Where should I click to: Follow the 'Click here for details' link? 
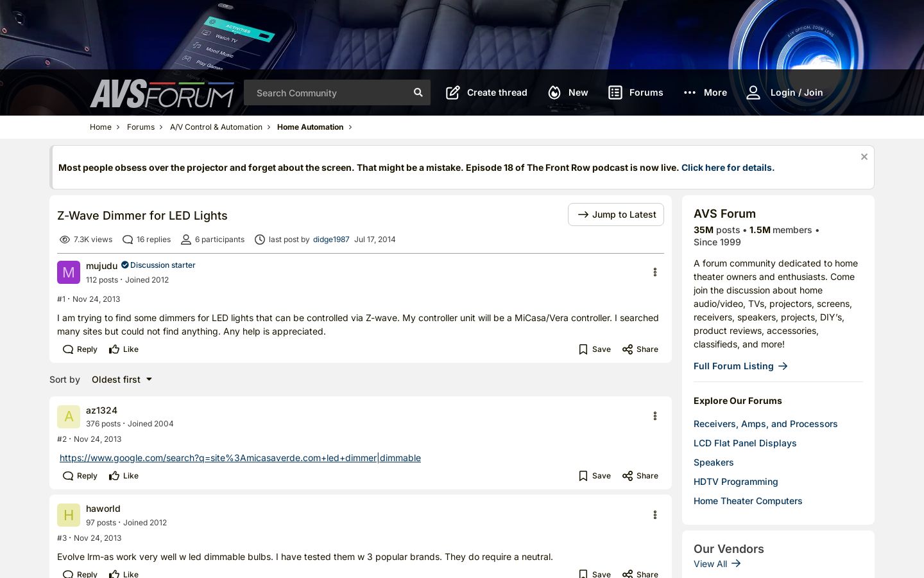click(x=728, y=168)
